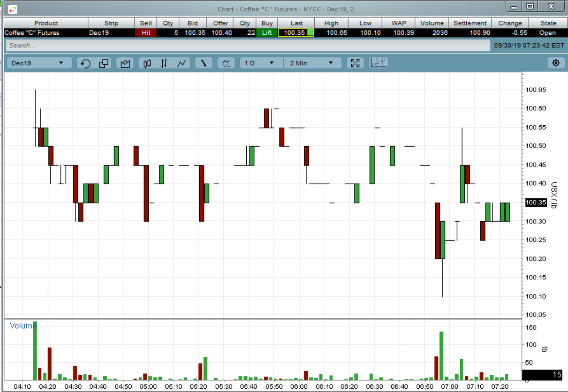
Task: Click the app logo icon in title bar
Action: pyautogui.click(x=13, y=9)
